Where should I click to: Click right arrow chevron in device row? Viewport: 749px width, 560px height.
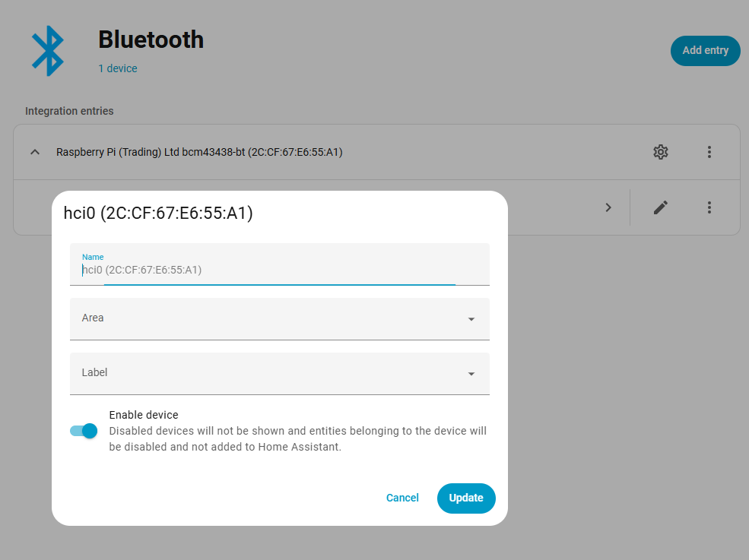[608, 207]
